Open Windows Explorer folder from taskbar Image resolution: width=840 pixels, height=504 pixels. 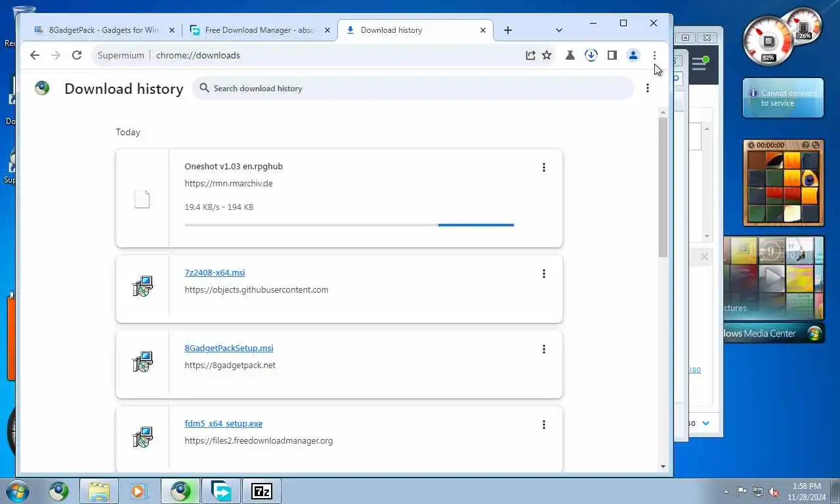(x=99, y=491)
